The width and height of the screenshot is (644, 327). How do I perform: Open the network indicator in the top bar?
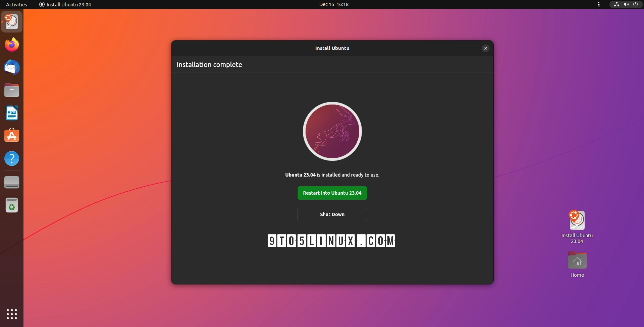(x=616, y=4)
